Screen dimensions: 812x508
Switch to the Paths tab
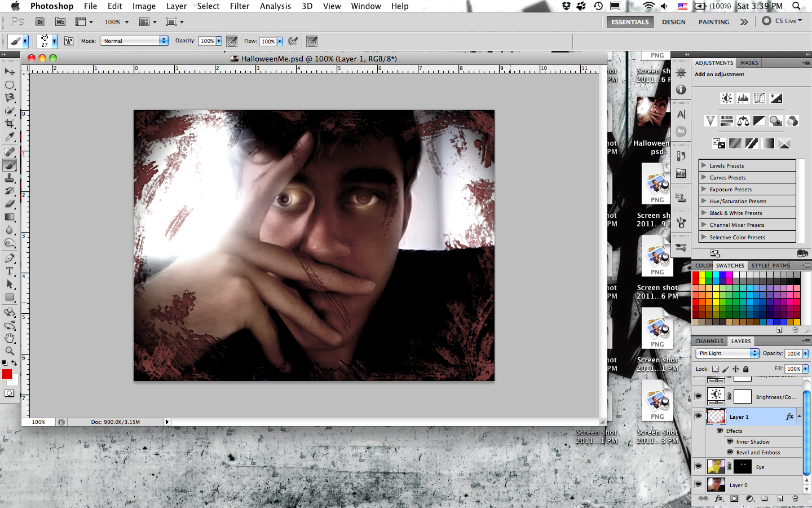[x=781, y=265]
